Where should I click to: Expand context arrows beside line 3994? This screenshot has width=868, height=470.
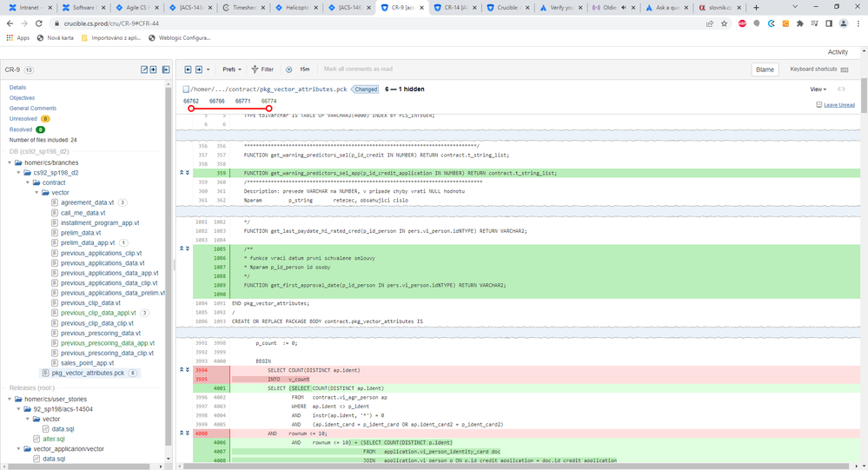click(x=184, y=370)
